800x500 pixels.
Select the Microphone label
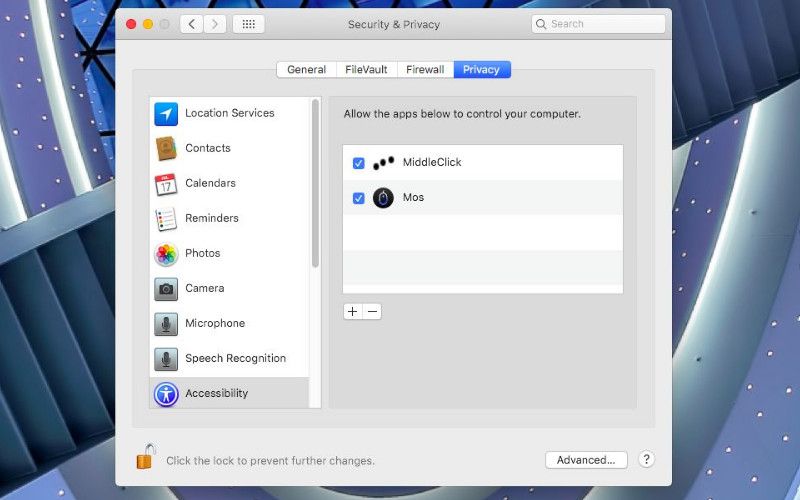(x=215, y=323)
